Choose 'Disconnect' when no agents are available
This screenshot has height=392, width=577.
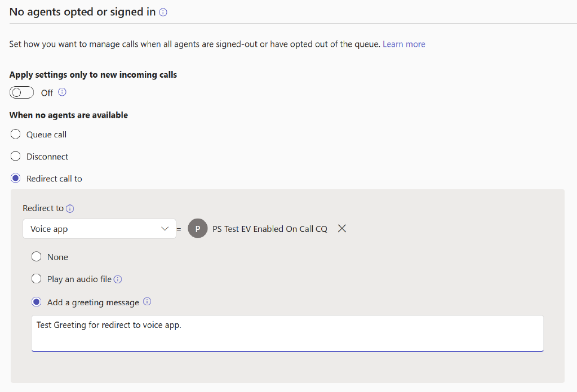(x=15, y=156)
